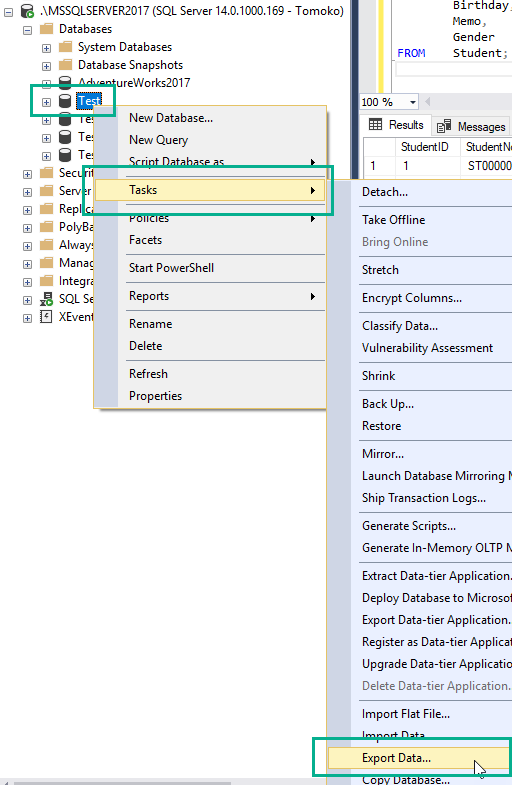Choose Mirror... menu entry
The height and width of the screenshot is (785, 512).
click(420, 454)
